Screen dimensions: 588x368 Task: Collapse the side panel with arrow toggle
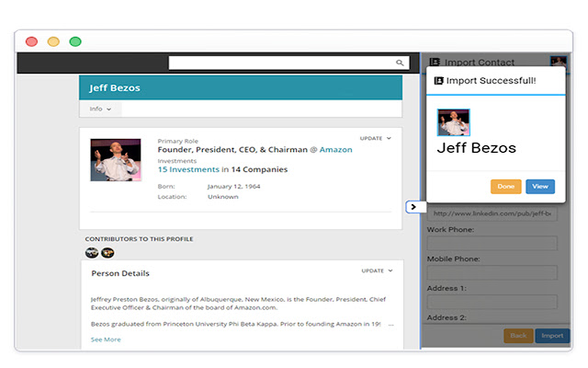[413, 207]
